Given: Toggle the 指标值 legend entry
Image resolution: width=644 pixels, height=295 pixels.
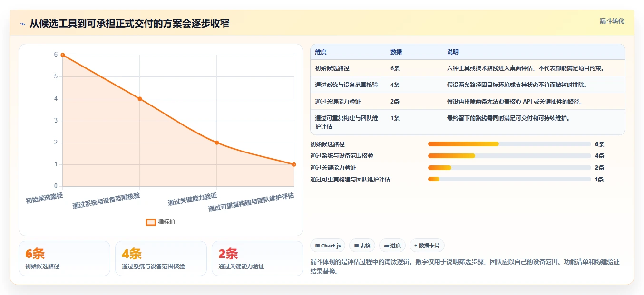Looking at the screenshot, I should pos(161,222).
